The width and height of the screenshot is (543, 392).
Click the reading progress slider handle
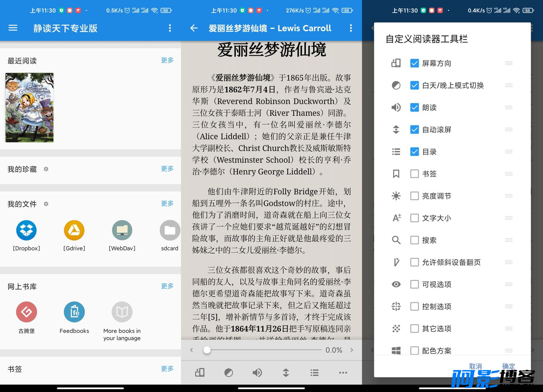coord(207,350)
